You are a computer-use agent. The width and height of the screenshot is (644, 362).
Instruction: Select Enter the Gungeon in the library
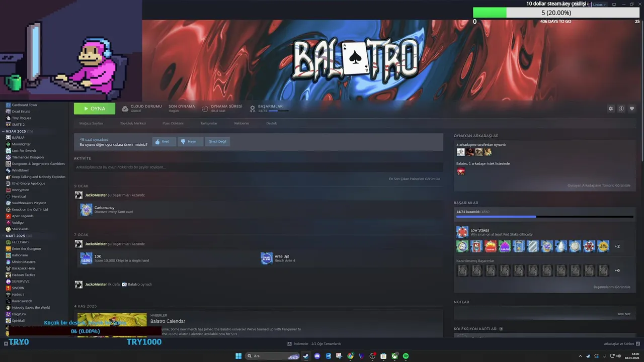[x=26, y=249]
